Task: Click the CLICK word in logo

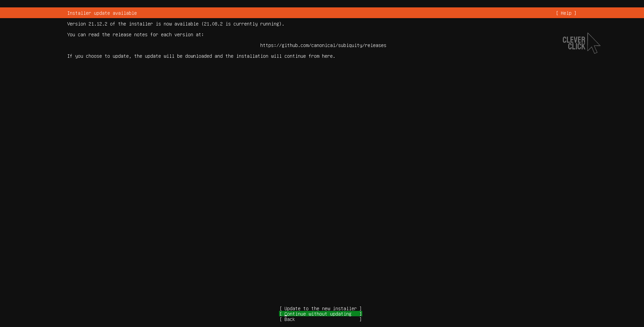Action: pos(576,47)
